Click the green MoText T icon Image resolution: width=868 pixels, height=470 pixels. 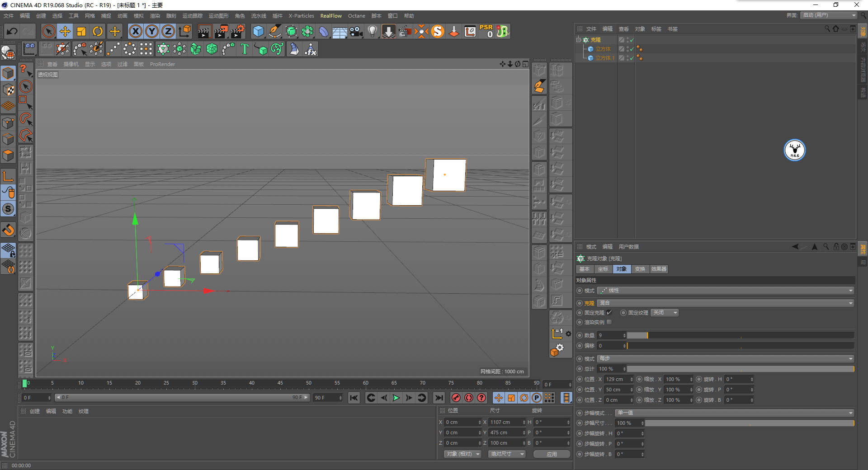point(245,49)
